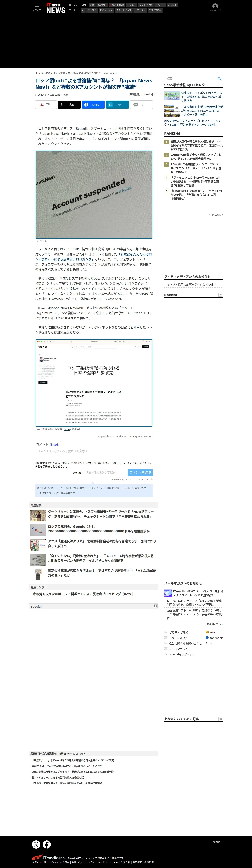The width and height of the screenshot is (252, 868).
Task: Open the セキュリティ corner
Action: click(106, 10)
